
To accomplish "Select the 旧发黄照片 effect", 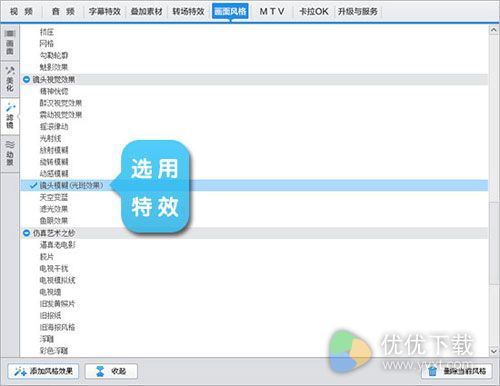I will (57, 304).
